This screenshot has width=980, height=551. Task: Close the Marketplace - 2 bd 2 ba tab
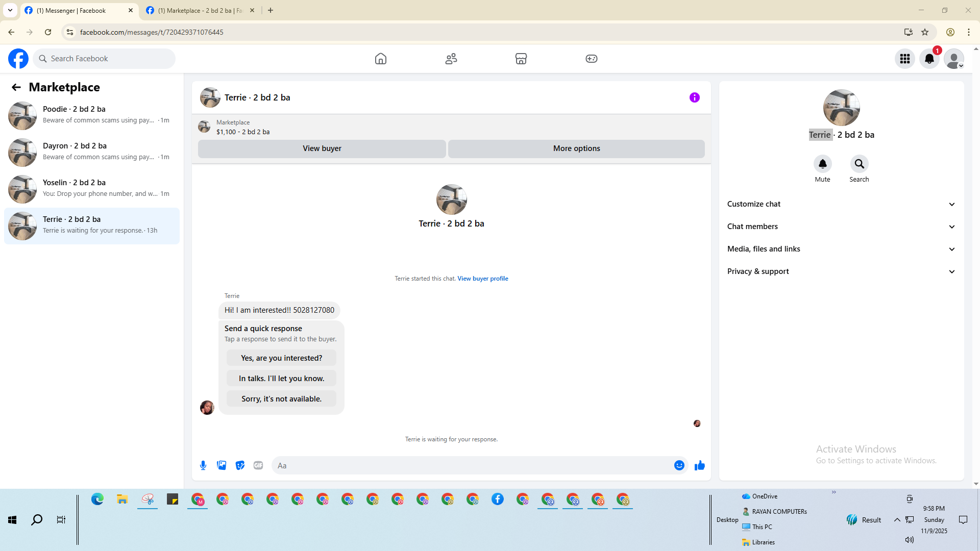click(252, 11)
